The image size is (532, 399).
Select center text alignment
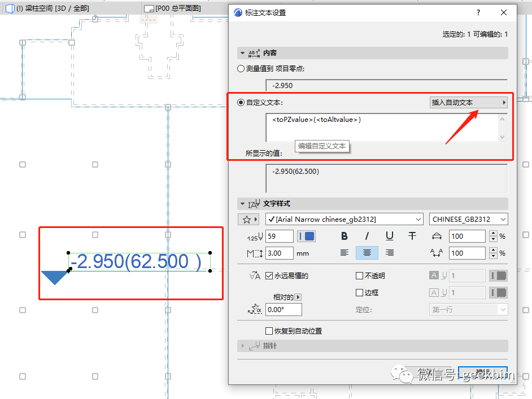coord(367,253)
